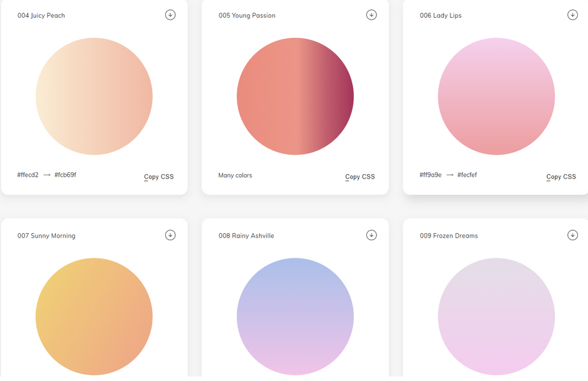Download the 009 Frozen Dreams gradient
Screen dimensions: 588x381
pos(572,235)
